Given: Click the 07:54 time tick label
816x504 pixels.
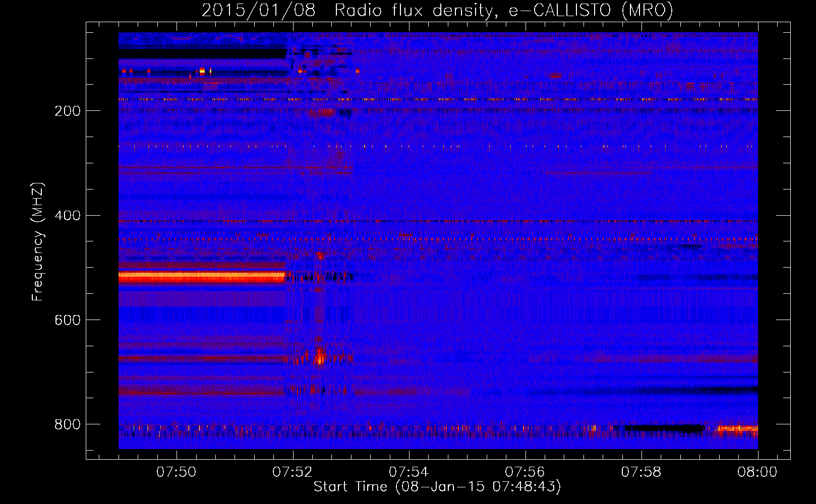Looking at the screenshot, I should point(409,472).
